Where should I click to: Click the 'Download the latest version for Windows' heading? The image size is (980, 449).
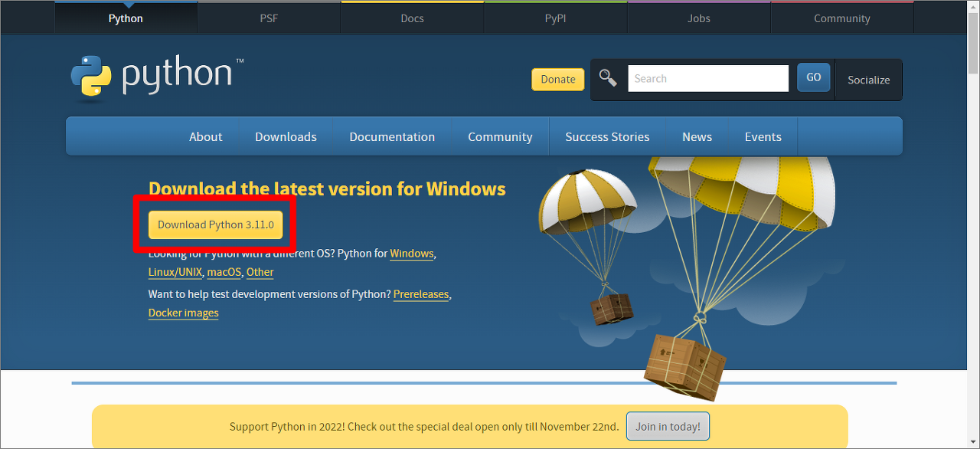[327, 188]
